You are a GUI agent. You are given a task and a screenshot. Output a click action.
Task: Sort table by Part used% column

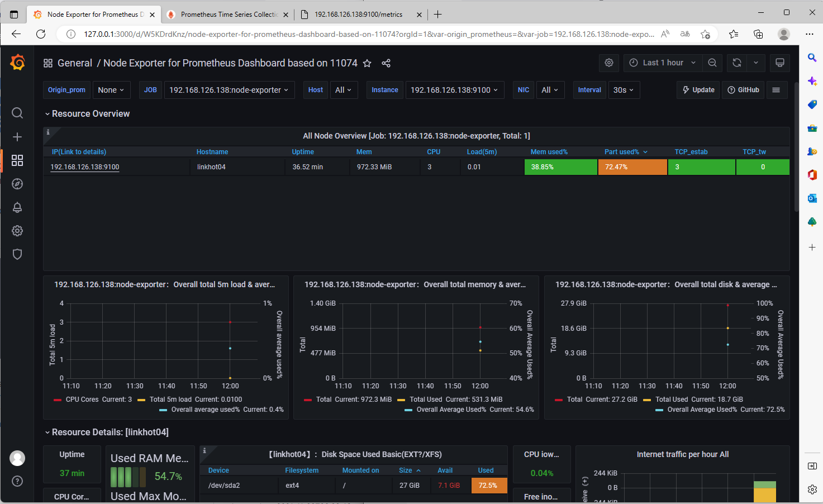[626, 152]
